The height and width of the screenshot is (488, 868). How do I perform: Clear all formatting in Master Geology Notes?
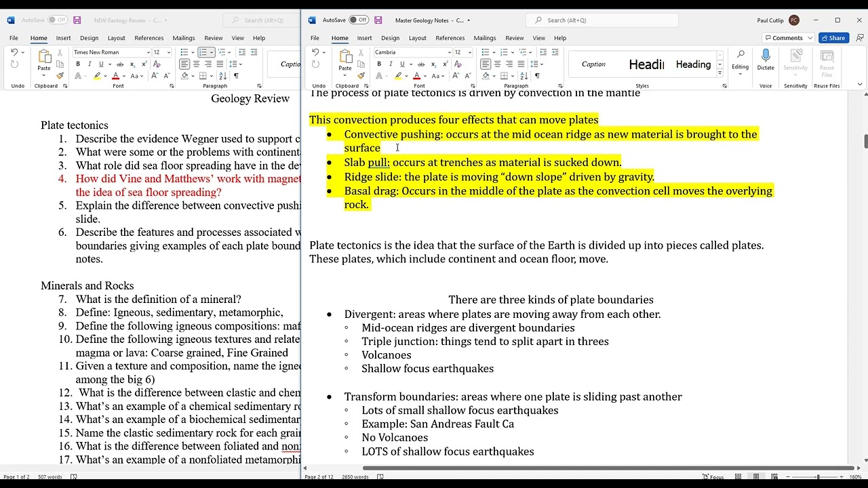pos(458,64)
